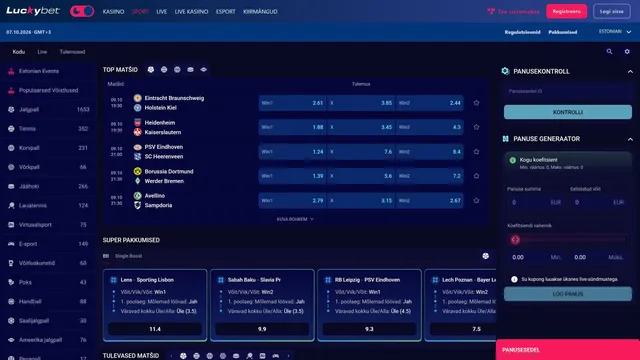Collapse the PANUSE GENERAATOR panel chevron

(630, 139)
